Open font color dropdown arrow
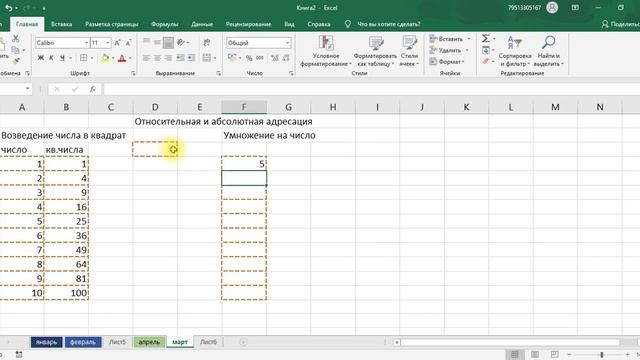Viewport: 640px width, 360px height. pyautogui.click(x=130, y=58)
